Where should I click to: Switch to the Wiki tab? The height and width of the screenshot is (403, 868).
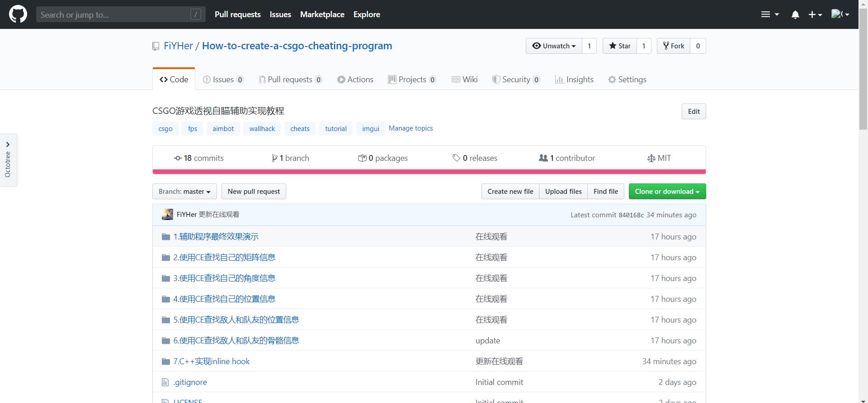(x=465, y=80)
